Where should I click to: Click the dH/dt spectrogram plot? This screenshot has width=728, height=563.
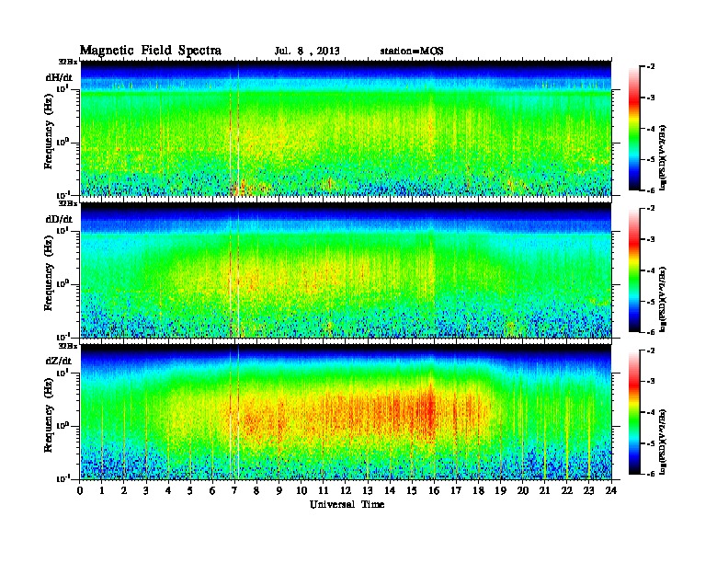click(346, 128)
